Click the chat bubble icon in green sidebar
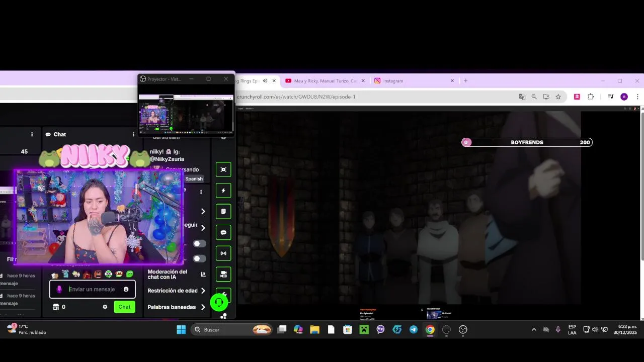The image size is (644, 362). (223, 233)
